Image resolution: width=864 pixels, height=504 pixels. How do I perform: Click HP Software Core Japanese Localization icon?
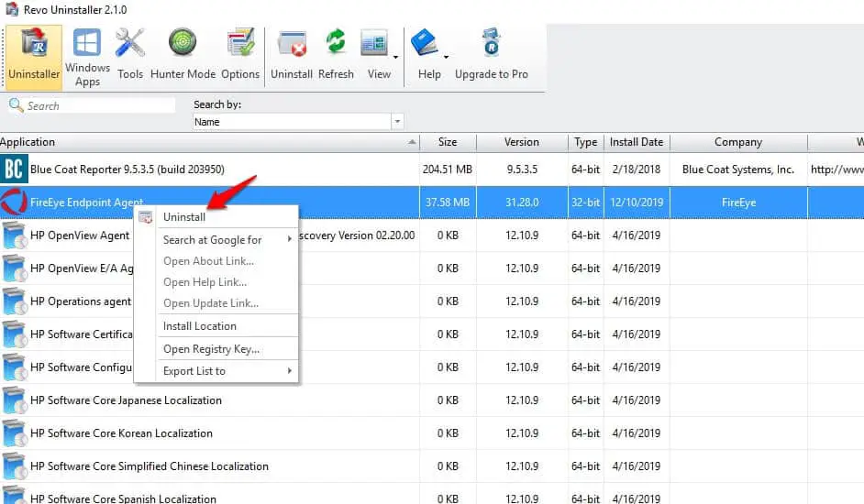15,400
